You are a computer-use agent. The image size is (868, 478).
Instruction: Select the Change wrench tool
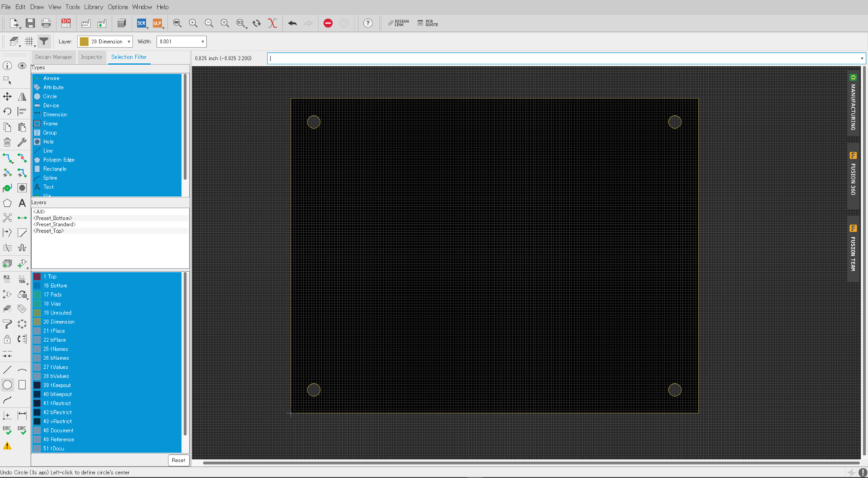pyautogui.click(x=22, y=142)
